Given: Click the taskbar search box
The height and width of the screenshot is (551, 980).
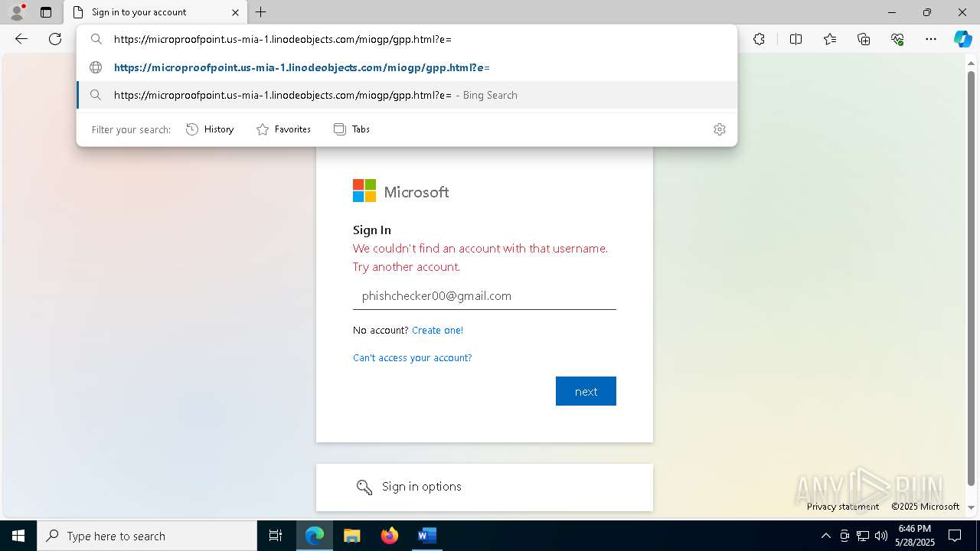Looking at the screenshot, I should coord(147,536).
